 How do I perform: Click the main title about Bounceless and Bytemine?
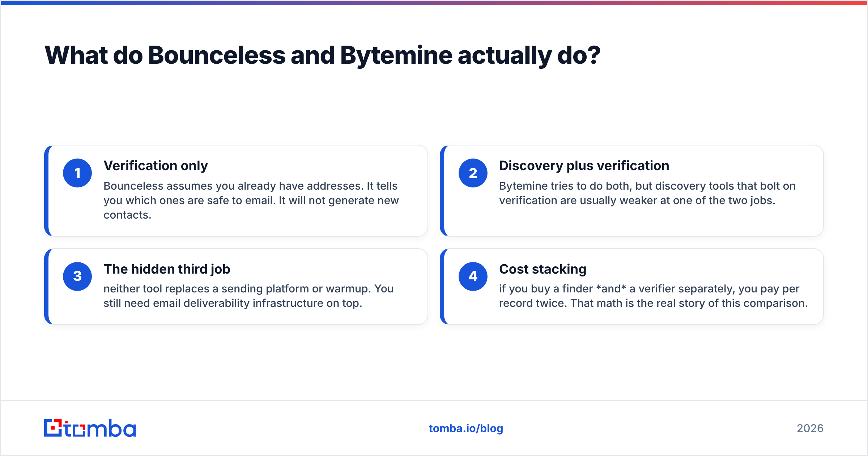[323, 55]
